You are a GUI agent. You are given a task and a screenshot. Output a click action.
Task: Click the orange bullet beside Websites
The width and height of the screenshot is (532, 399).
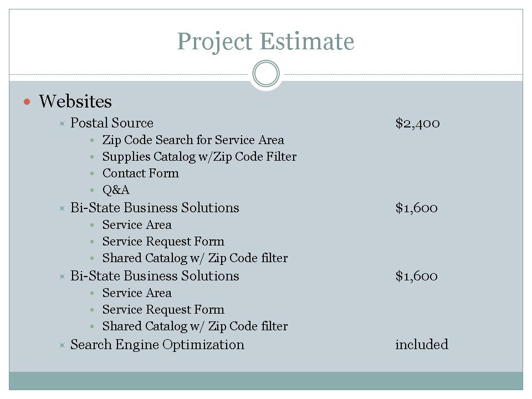click(27, 102)
